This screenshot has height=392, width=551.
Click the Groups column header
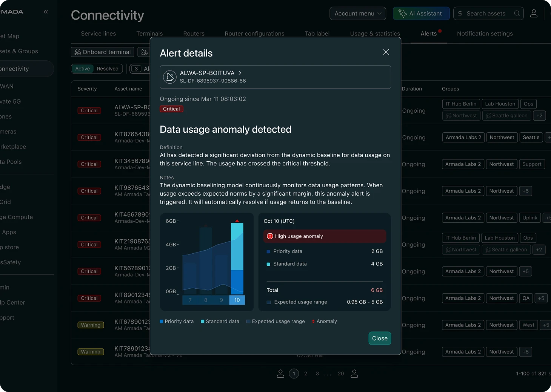[451, 89]
